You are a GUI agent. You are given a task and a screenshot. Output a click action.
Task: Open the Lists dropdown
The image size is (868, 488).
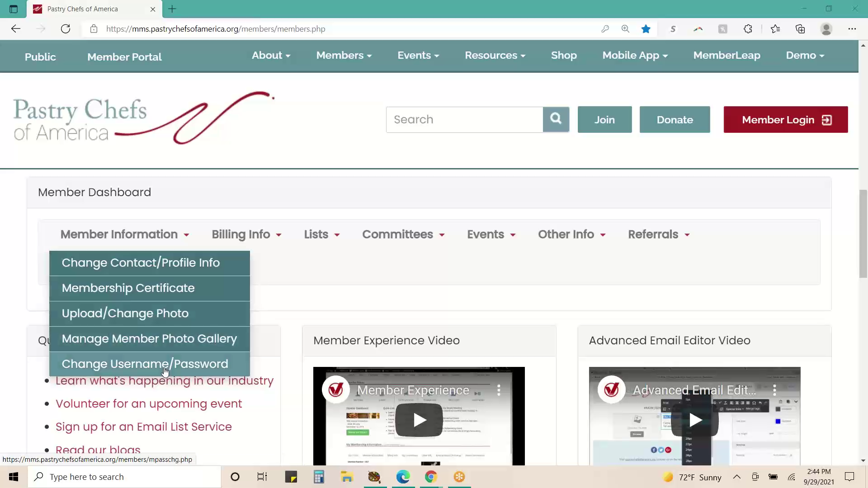(x=321, y=235)
